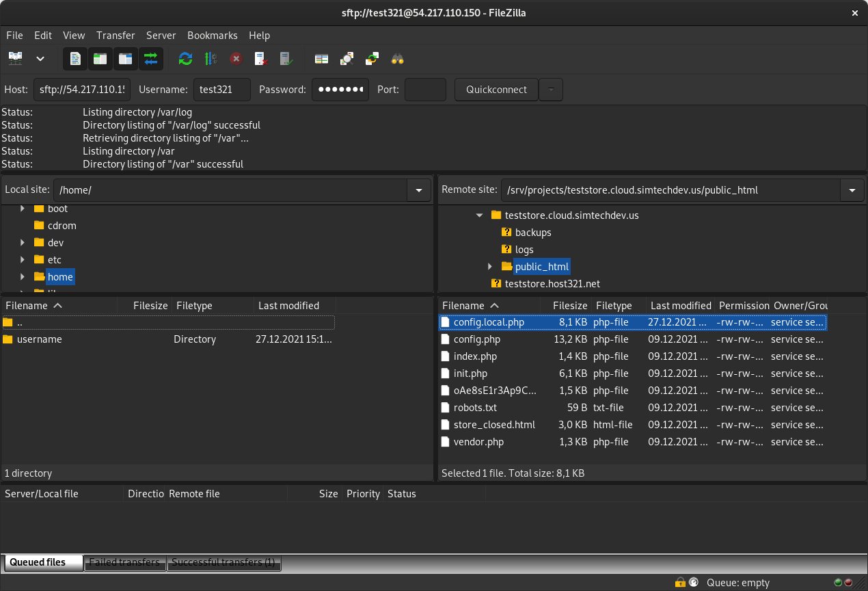The image size is (868, 591).
Task: Open the Bookmarks menu
Action: [x=213, y=36]
